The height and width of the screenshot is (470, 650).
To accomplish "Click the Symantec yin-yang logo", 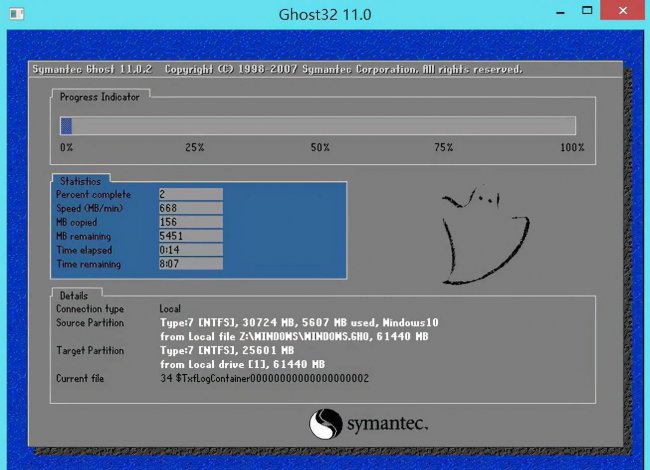I will [326, 424].
